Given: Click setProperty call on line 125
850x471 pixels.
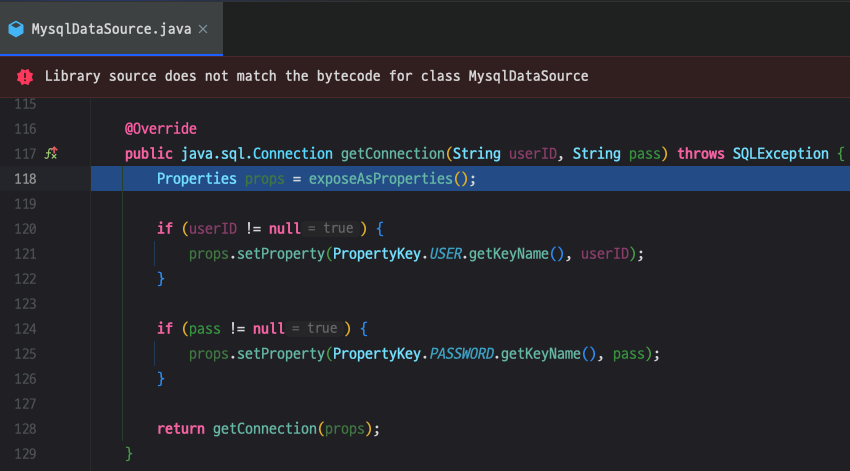Looking at the screenshot, I should (x=281, y=353).
